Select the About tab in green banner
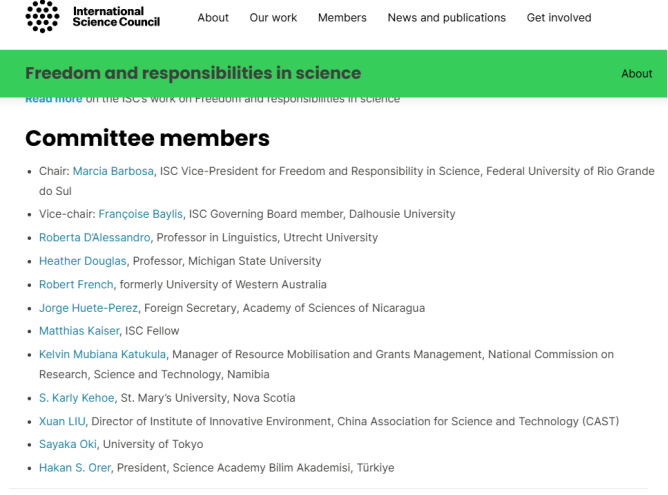Image resolution: width=668 pixels, height=495 pixels. [x=636, y=74]
